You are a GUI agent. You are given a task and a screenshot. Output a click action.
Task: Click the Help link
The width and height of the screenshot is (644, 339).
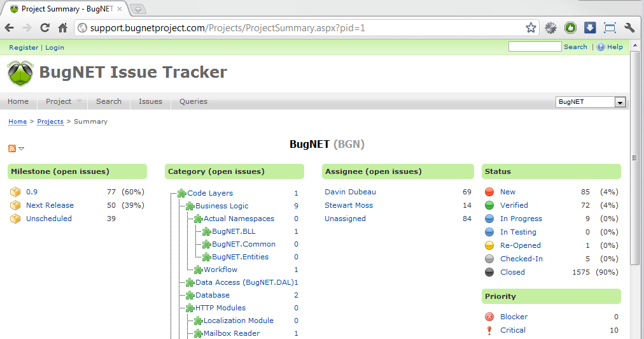click(x=615, y=47)
